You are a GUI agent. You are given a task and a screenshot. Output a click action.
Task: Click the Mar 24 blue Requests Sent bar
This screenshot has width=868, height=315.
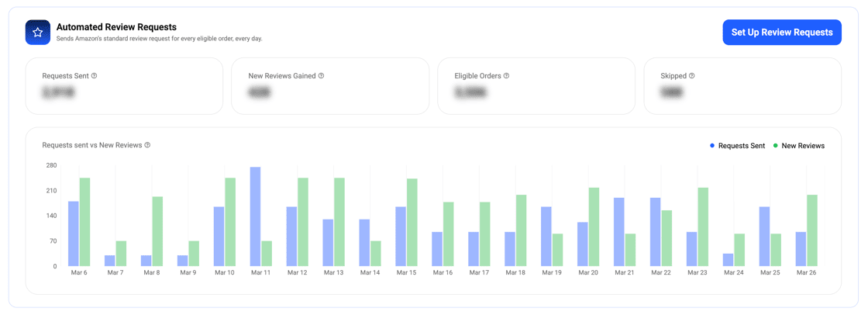point(728,260)
